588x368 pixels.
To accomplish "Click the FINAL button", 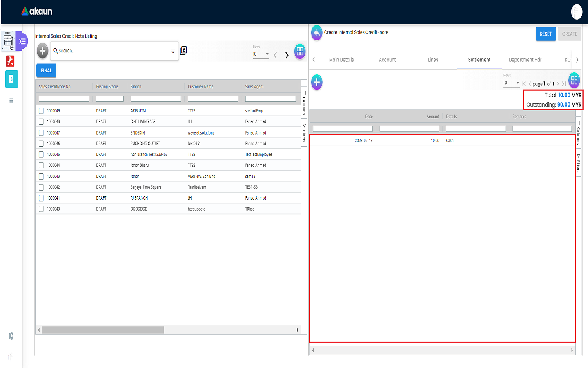I will [46, 71].
